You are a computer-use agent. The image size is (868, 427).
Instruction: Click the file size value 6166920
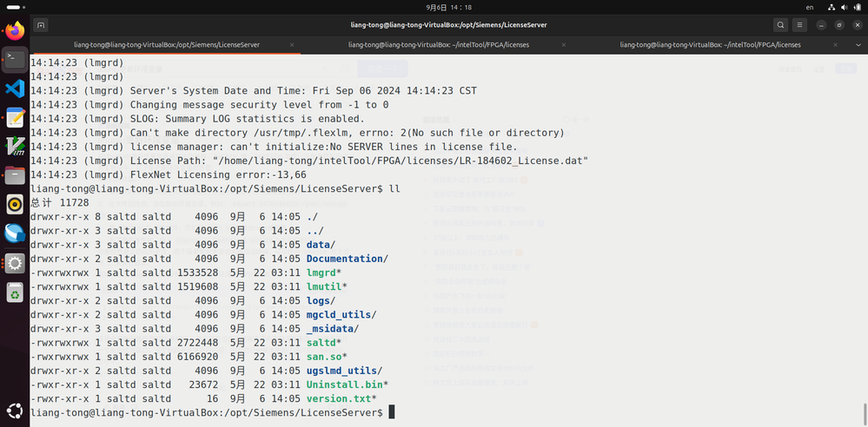coord(197,357)
